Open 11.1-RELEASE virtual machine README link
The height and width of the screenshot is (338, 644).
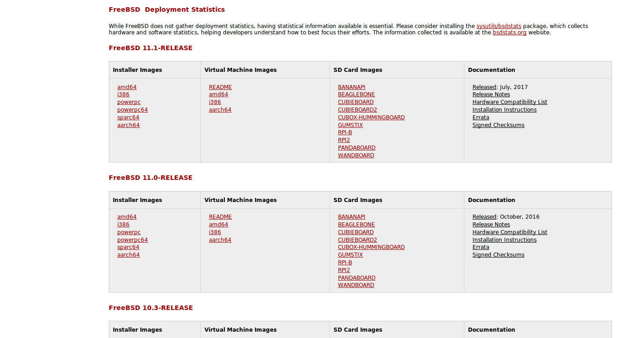click(x=220, y=87)
